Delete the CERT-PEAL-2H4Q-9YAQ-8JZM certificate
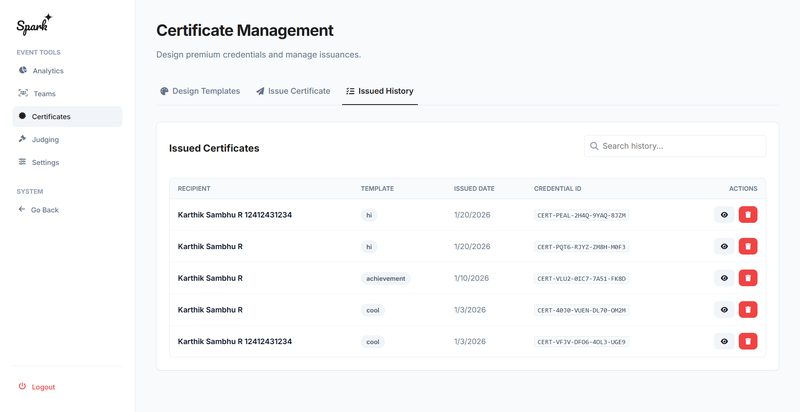The image size is (800, 412). (748, 214)
